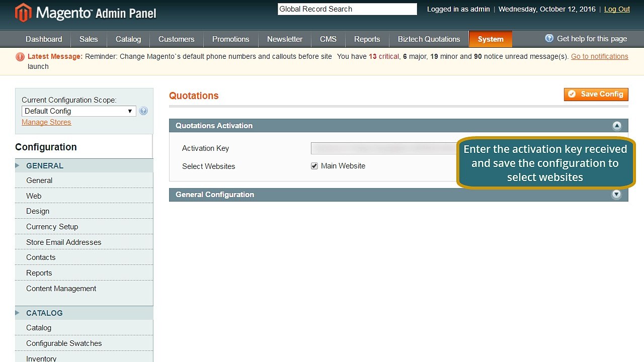Click the General Configuration section header
This screenshot has width=644, height=362.
(x=398, y=195)
